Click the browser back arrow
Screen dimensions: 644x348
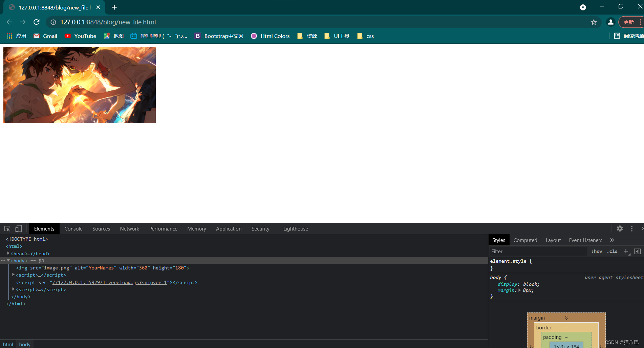(9, 22)
